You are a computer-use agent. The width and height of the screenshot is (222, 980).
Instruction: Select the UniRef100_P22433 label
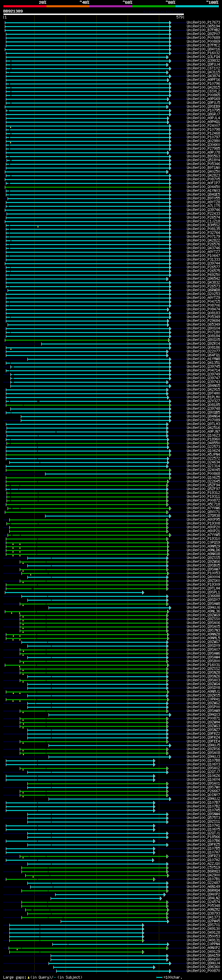coord(203,213)
